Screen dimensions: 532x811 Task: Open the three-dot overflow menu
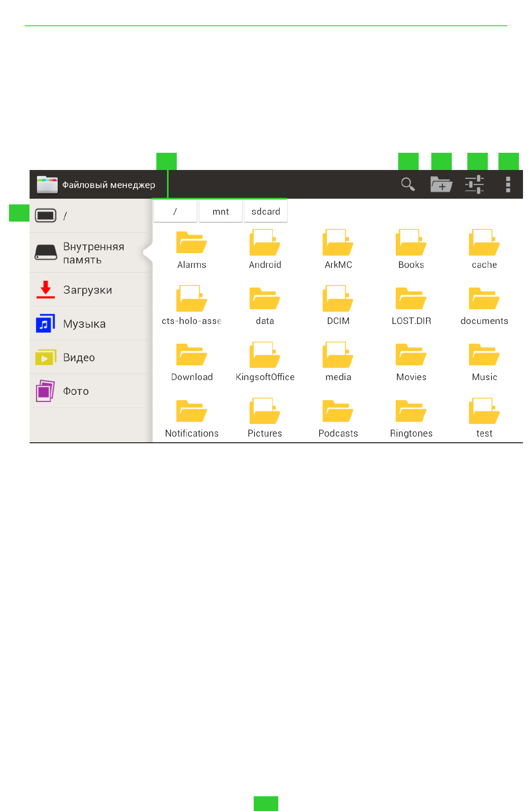(x=508, y=185)
